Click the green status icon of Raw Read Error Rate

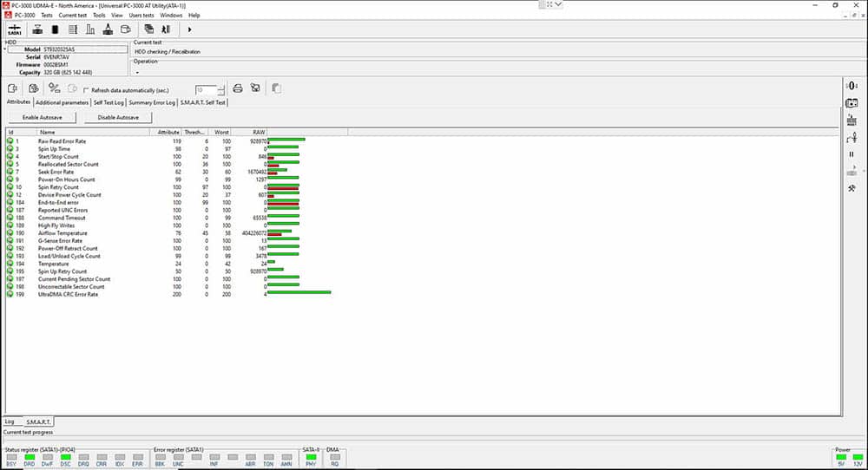[10, 141]
